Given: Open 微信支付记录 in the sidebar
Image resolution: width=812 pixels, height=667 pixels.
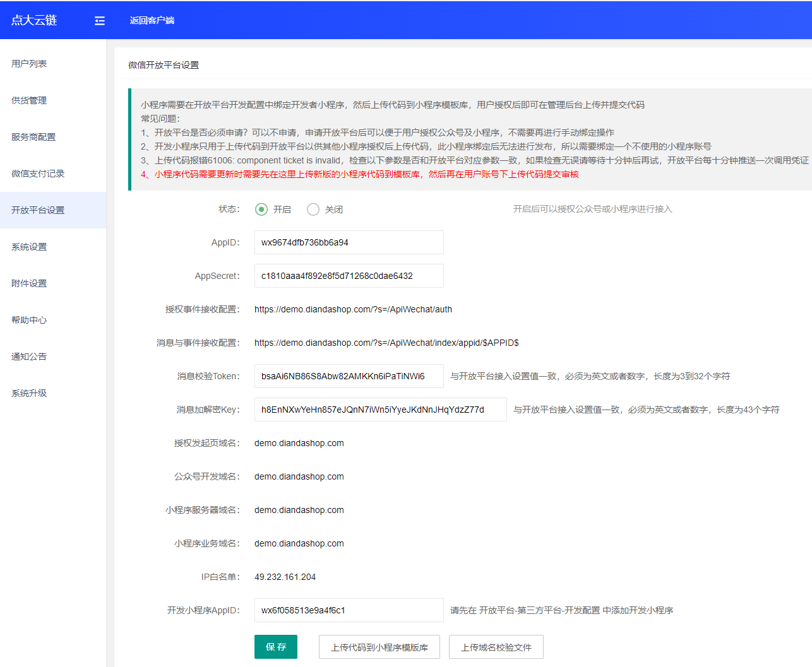Looking at the screenshot, I should (x=53, y=174).
